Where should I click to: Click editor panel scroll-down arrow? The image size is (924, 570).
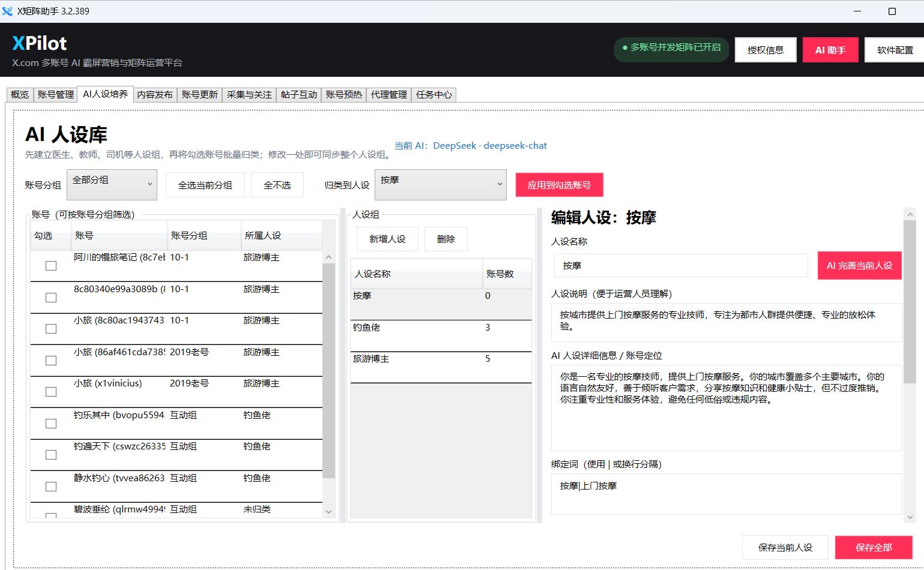coord(910,517)
